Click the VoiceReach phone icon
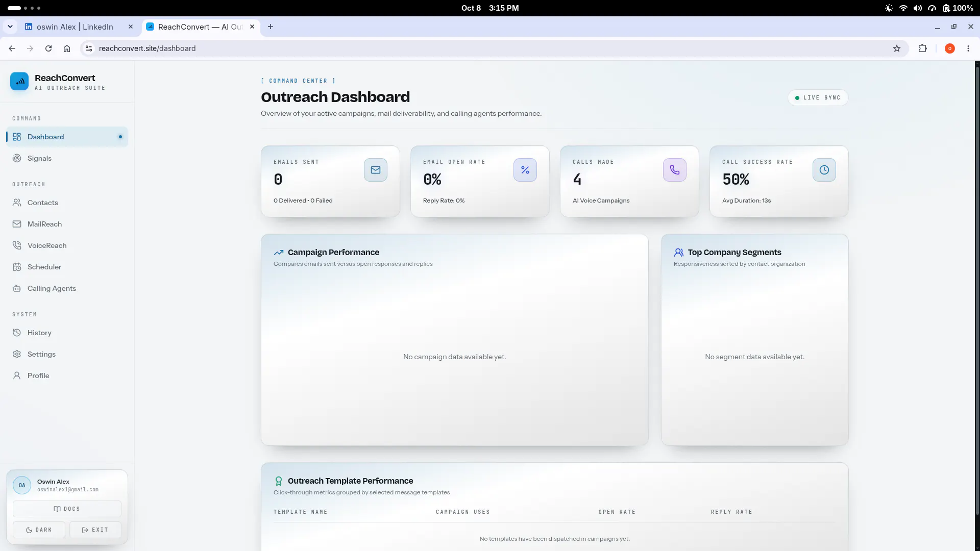The image size is (980, 551). [x=17, y=245]
